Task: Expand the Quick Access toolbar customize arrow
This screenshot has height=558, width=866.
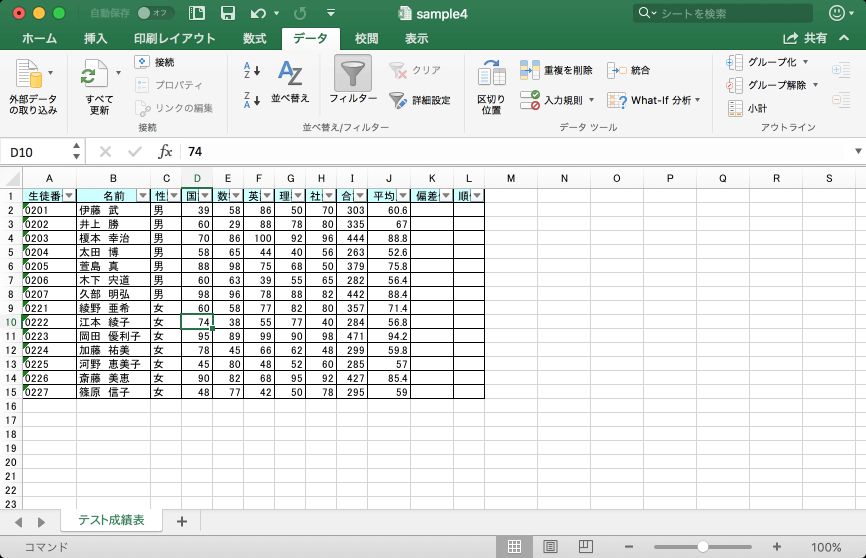Action: [331, 13]
